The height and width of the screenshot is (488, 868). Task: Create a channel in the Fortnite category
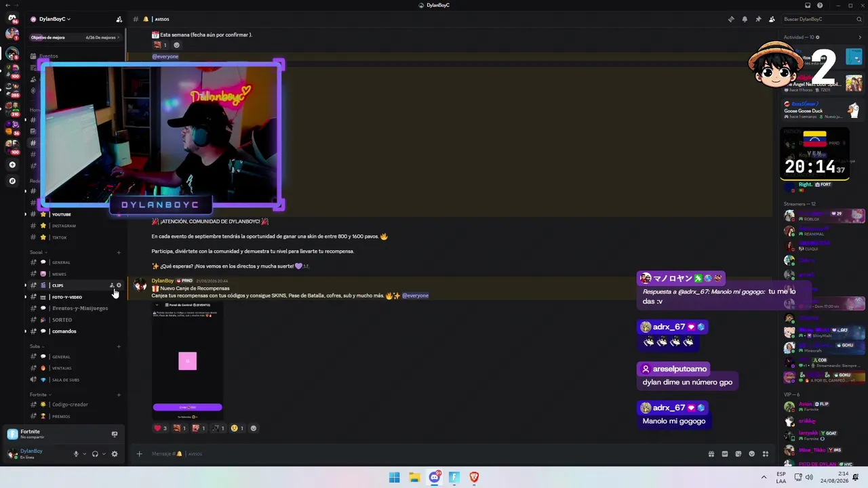119,394
